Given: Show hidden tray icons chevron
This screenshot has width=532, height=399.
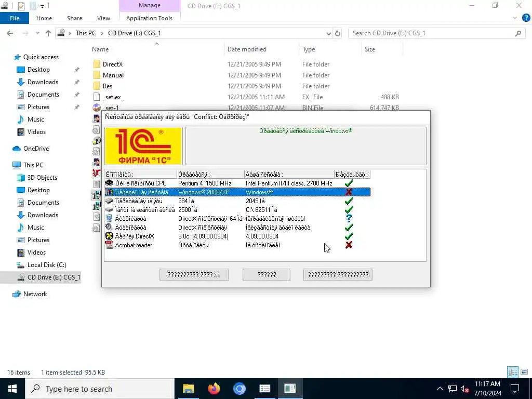Looking at the screenshot, I should coord(440,389).
